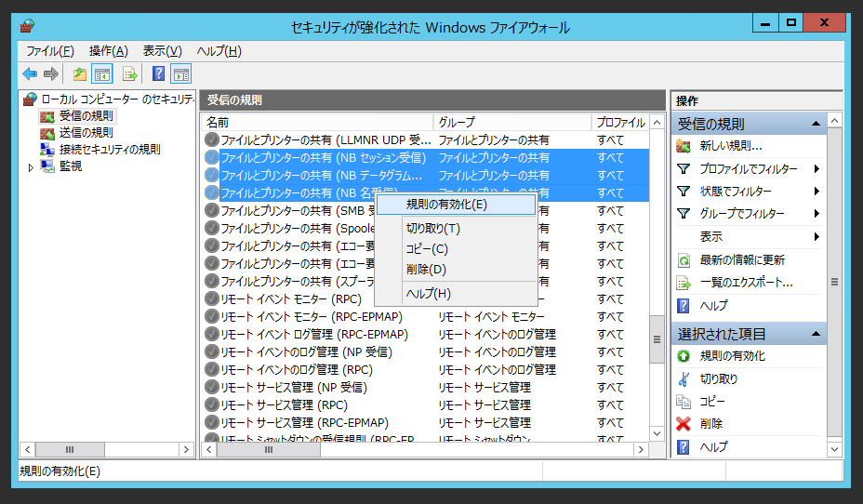Click rules list horizontal scrollbar thumb
The height and width of the screenshot is (504, 863).
click(x=269, y=449)
